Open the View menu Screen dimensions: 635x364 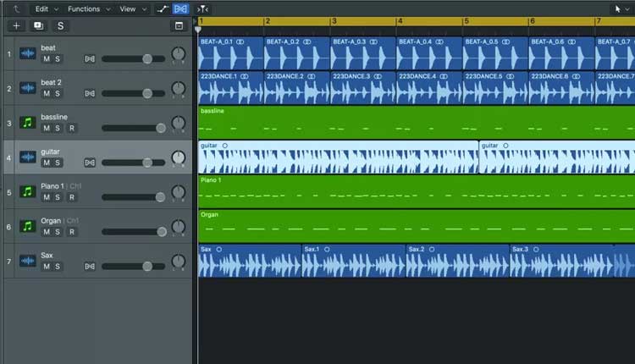(x=132, y=9)
